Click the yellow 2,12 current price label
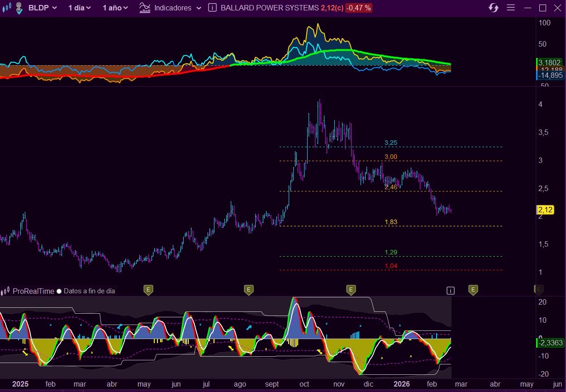 point(545,210)
